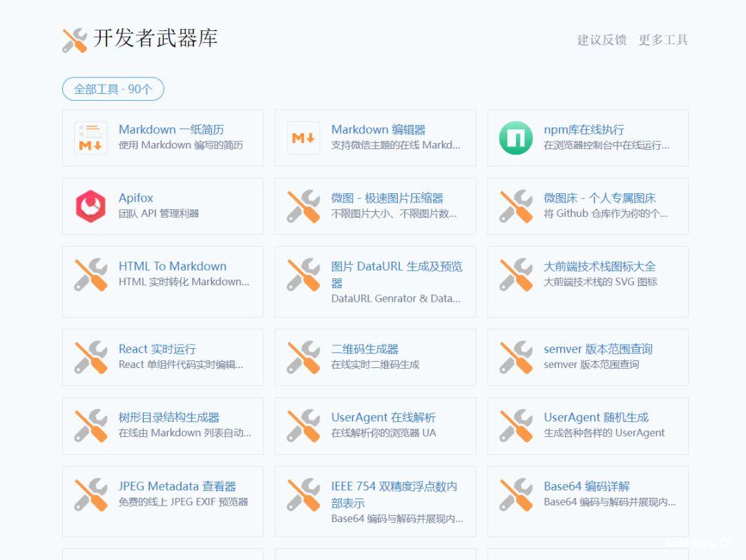Open the JPEG Metadata 查看器 title link

[178, 486]
